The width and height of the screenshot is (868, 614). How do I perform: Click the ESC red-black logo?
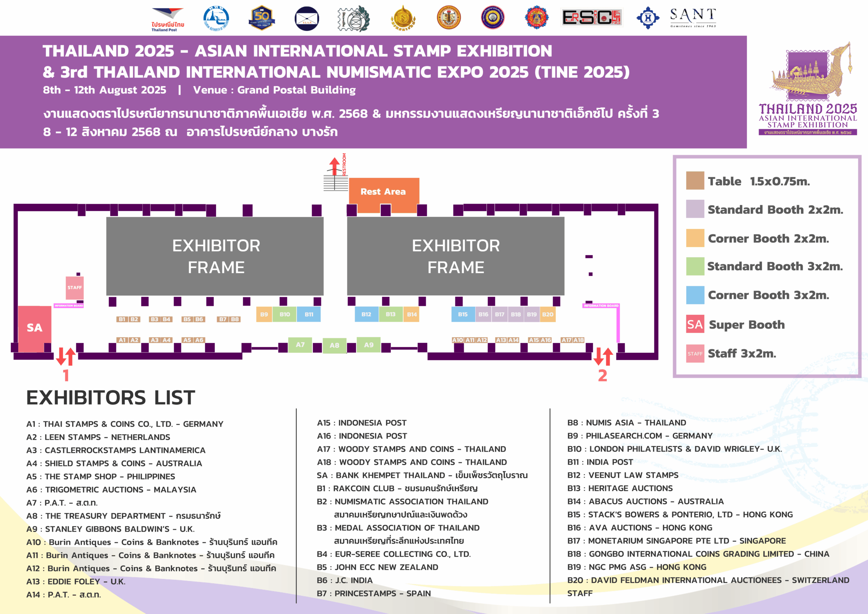(x=592, y=17)
